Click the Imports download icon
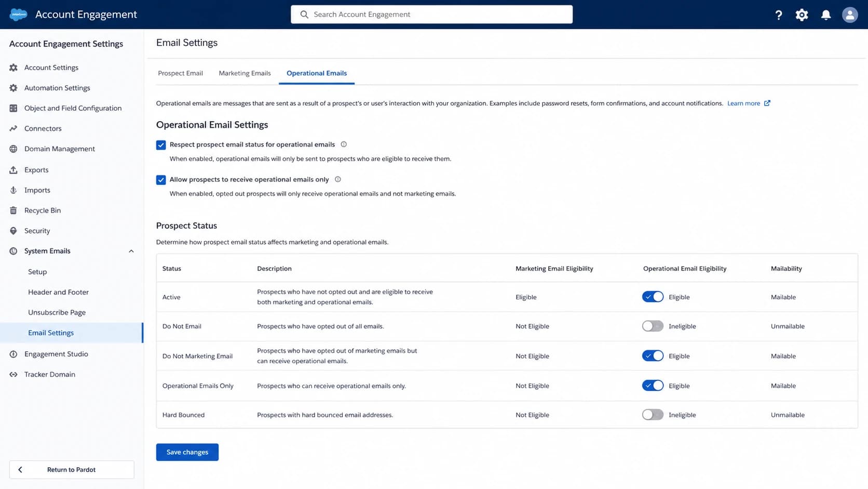This screenshot has height=489, width=868. click(x=13, y=190)
